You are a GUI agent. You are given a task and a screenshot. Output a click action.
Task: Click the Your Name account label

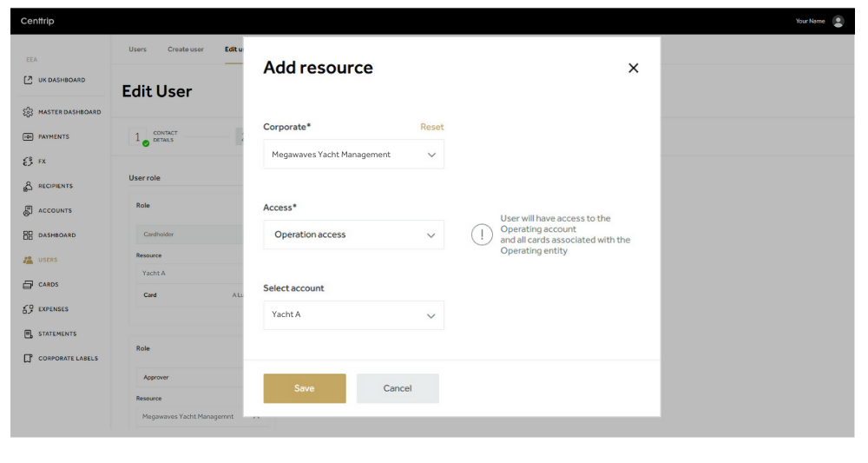(x=810, y=21)
